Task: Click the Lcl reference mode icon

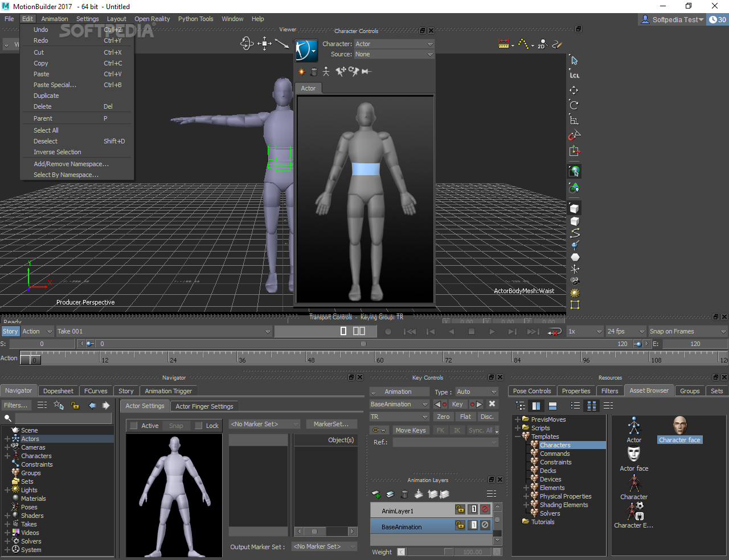Action: coord(574,75)
